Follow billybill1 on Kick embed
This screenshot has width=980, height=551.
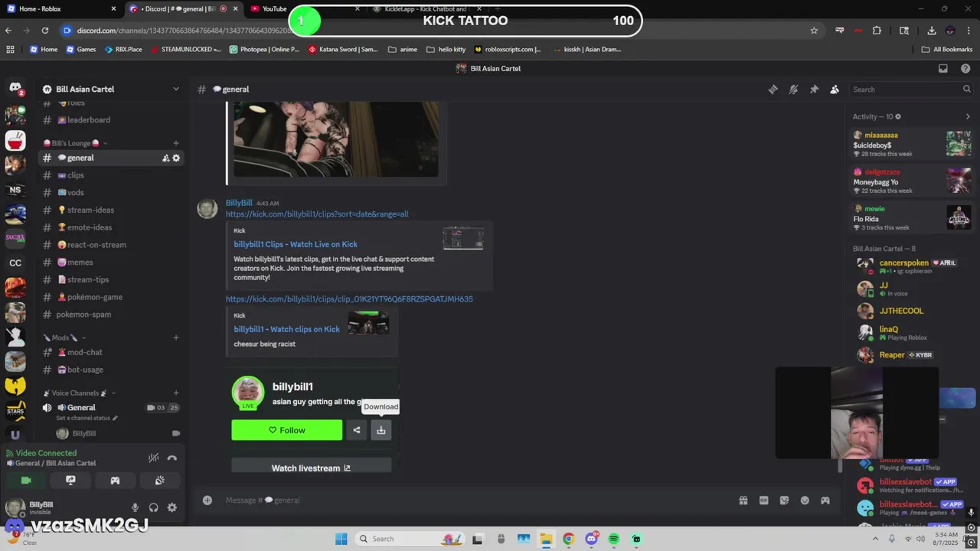[287, 430]
